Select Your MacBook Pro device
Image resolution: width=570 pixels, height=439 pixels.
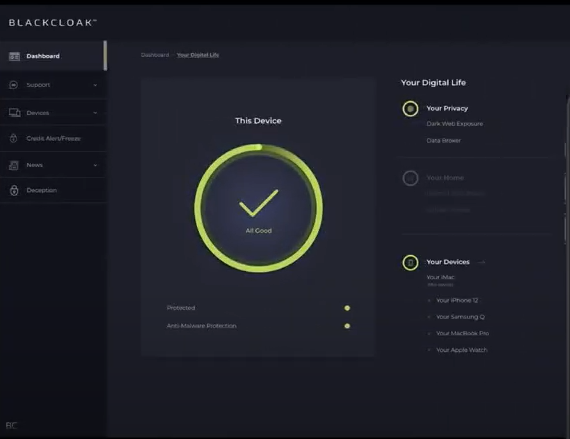click(x=462, y=333)
